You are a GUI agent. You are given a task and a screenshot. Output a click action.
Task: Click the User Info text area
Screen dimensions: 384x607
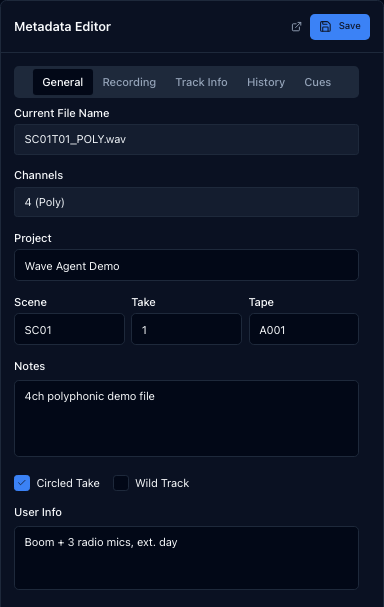pos(186,558)
